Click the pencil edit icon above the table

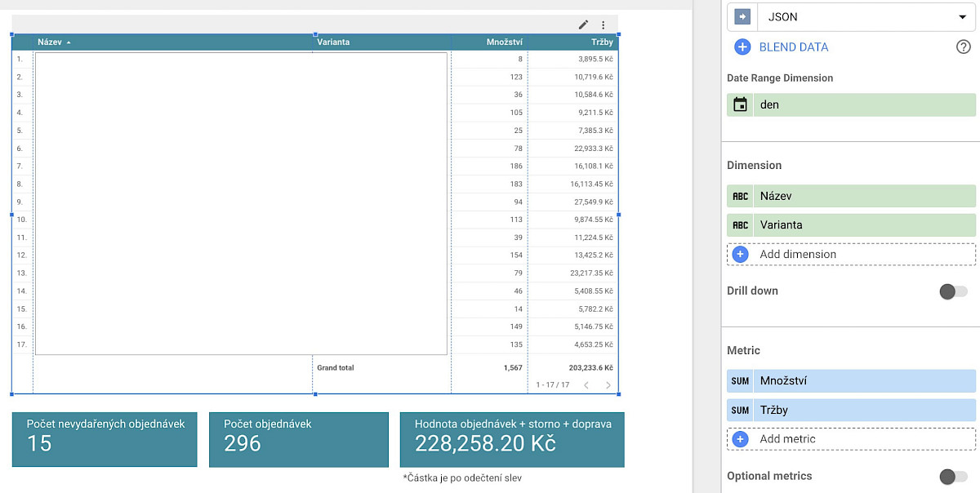pos(583,25)
